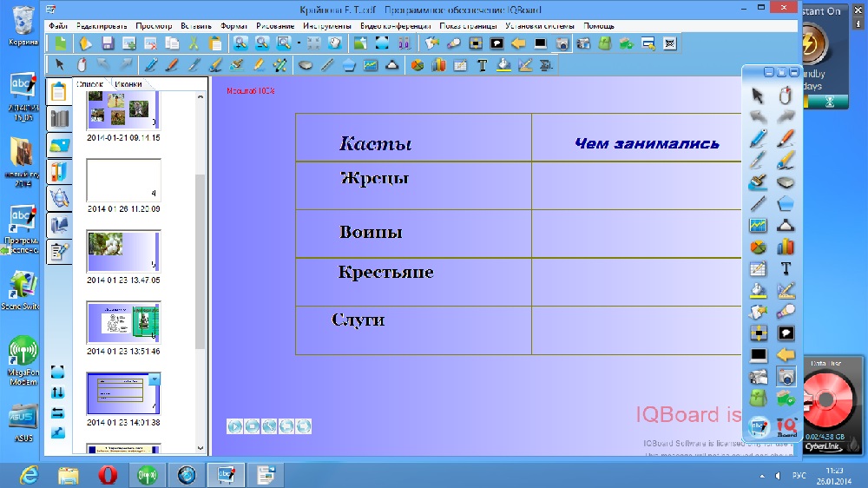Click the scroll down arrow of page list

201,447
